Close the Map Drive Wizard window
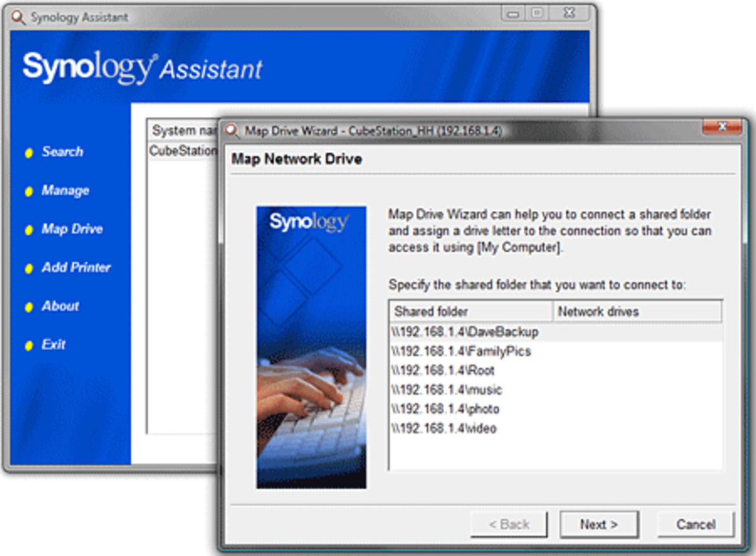The height and width of the screenshot is (556, 756). coord(722,127)
